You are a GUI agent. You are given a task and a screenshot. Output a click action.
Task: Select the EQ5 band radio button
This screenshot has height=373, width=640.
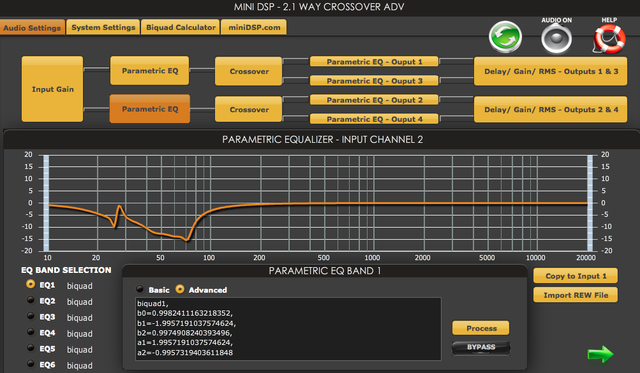[x=31, y=348]
